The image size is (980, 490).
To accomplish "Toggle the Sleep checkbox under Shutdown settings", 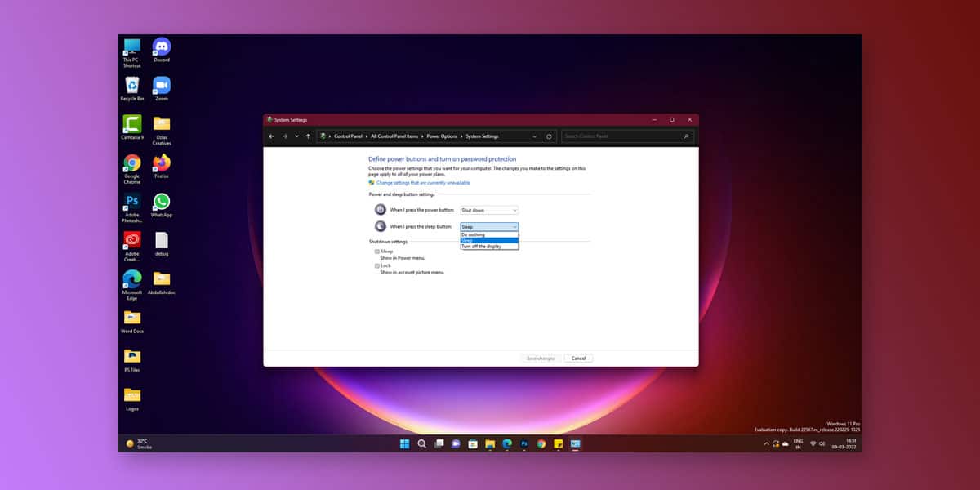I will [377, 252].
